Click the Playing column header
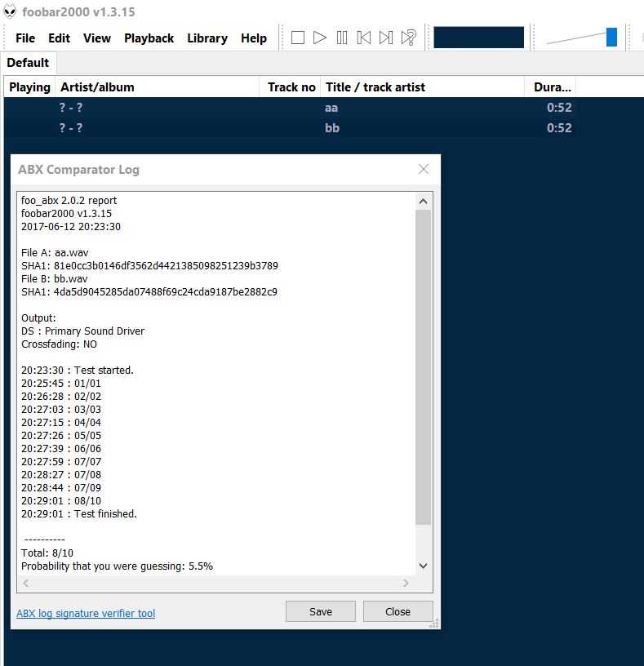 [29, 87]
